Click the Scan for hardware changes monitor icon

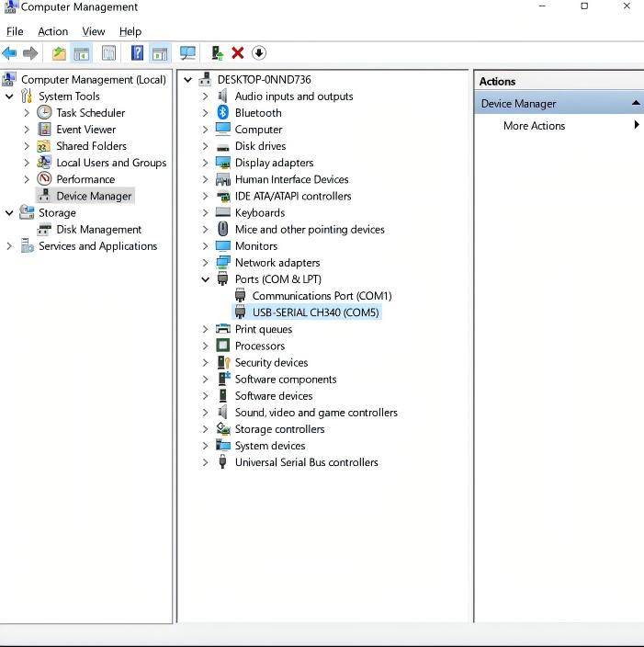187,53
